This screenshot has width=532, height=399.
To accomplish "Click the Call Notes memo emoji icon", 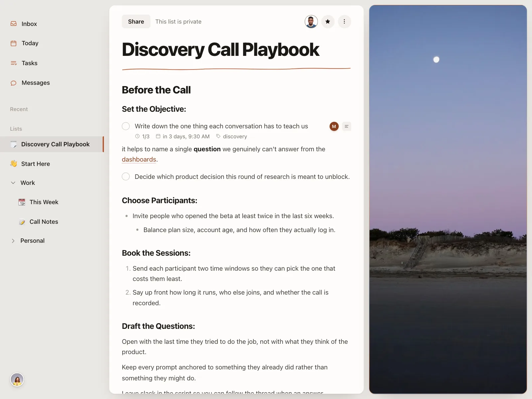I will pyautogui.click(x=22, y=222).
